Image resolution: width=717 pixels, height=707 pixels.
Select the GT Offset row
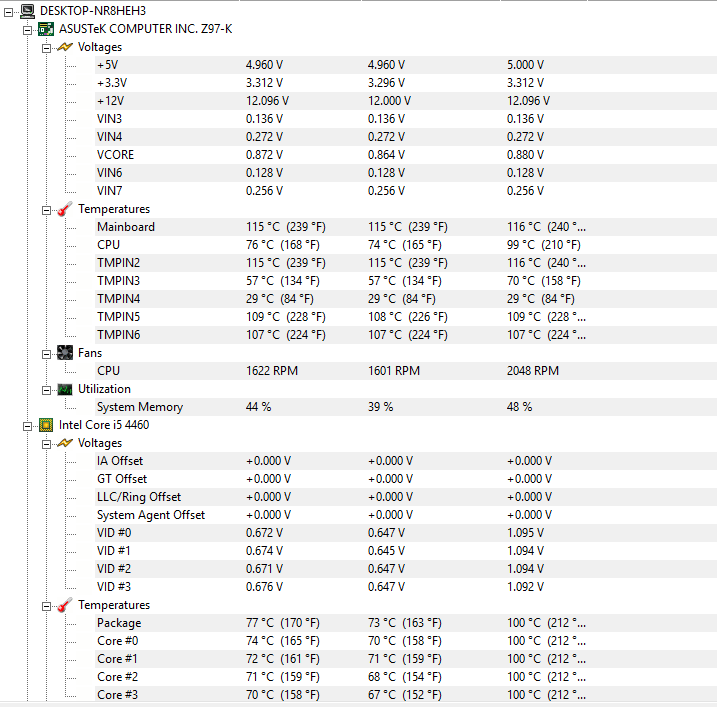tap(406, 479)
